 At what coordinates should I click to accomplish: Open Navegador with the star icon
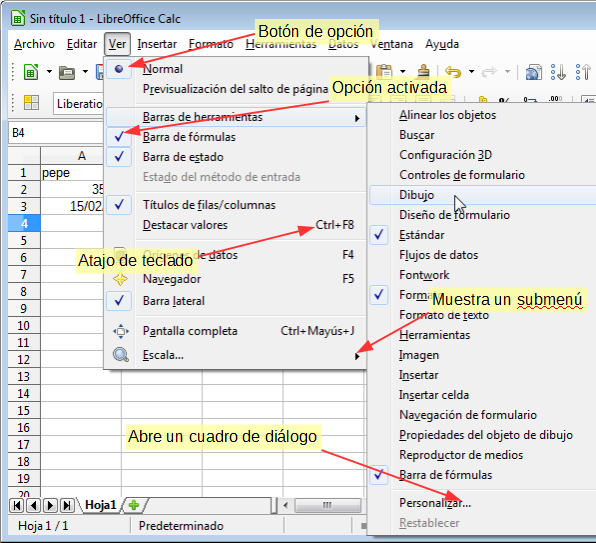[120, 279]
